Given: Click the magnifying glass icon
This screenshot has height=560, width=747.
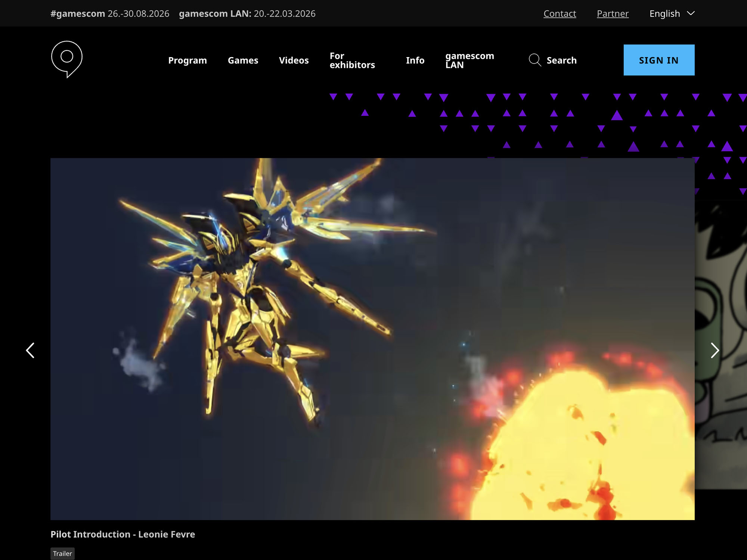Looking at the screenshot, I should [535, 60].
